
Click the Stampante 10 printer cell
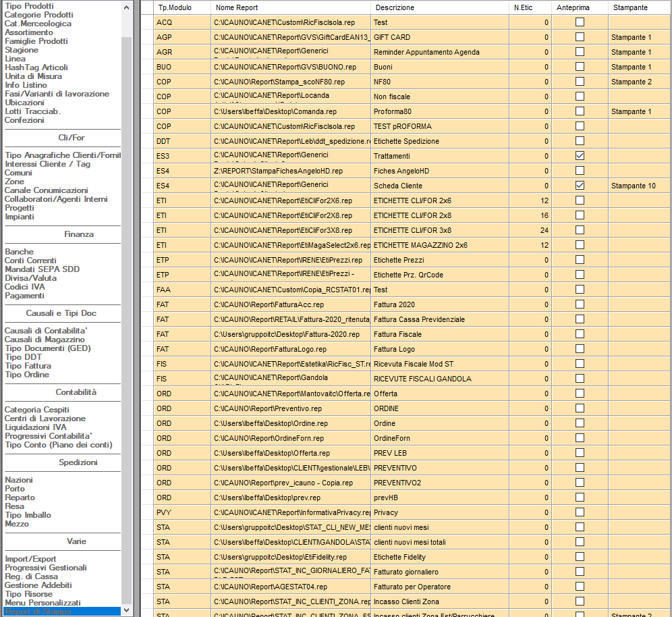633,186
